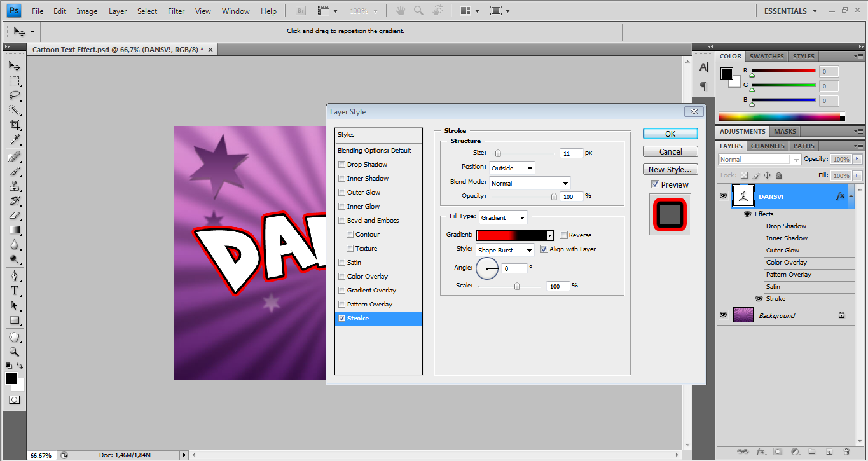Image resolution: width=868 pixels, height=461 pixels.
Task: Select the Zoom tool in toolbox
Action: pyautogui.click(x=14, y=352)
